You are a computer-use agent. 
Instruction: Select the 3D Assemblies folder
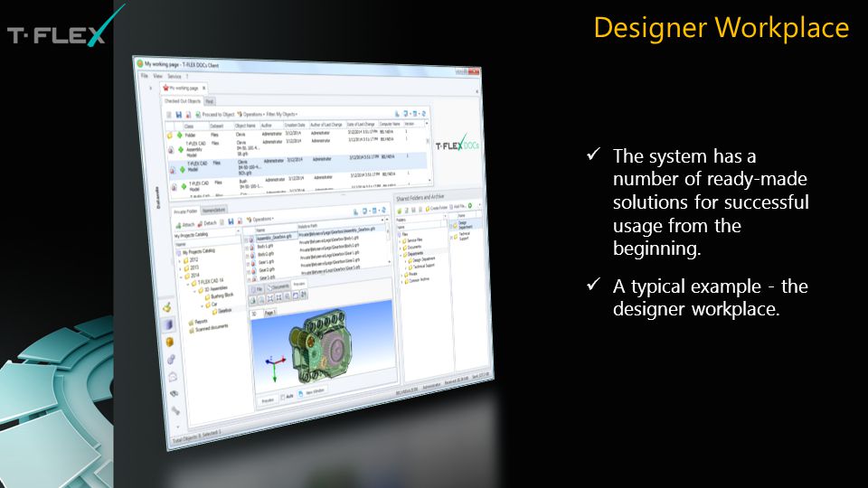pyautogui.click(x=213, y=289)
